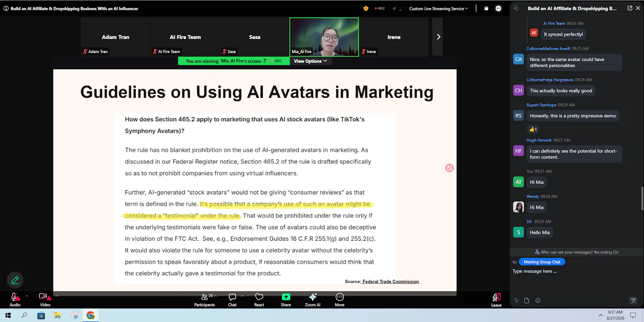Open File Explorer from taskbar
The height and width of the screenshot is (322, 644).
(x=57, y=316)
